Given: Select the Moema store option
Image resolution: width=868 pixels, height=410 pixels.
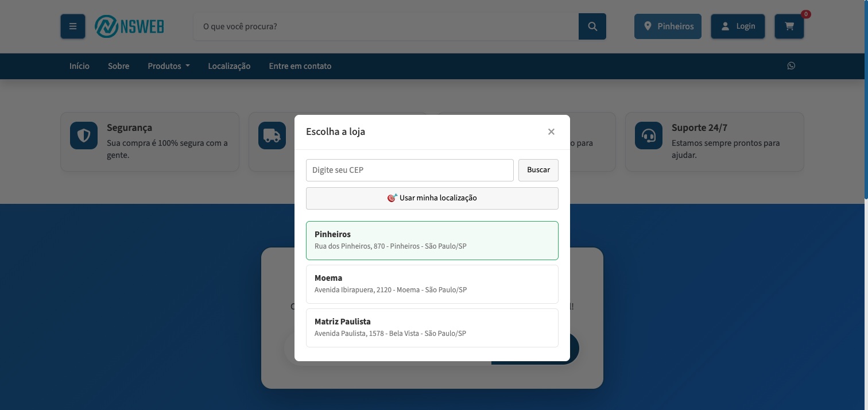Looking at the screenshot, I should 432,284.
